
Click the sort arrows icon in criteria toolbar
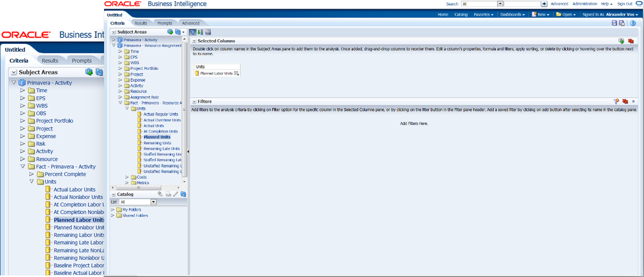tap(200, 32)
